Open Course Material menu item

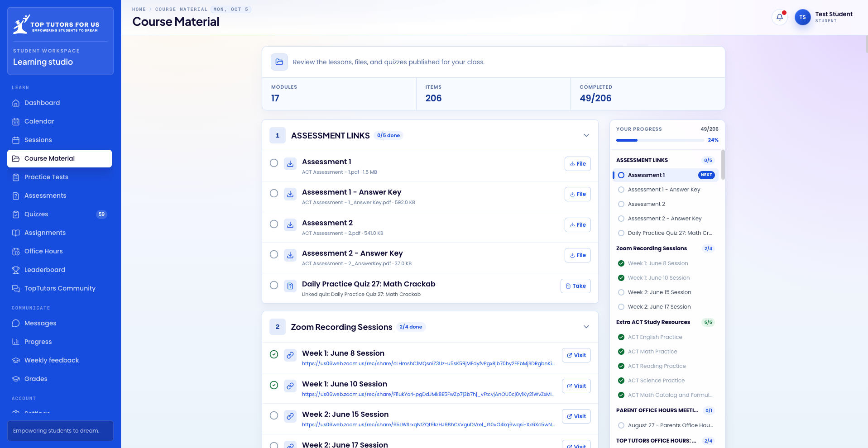point(59,158)
